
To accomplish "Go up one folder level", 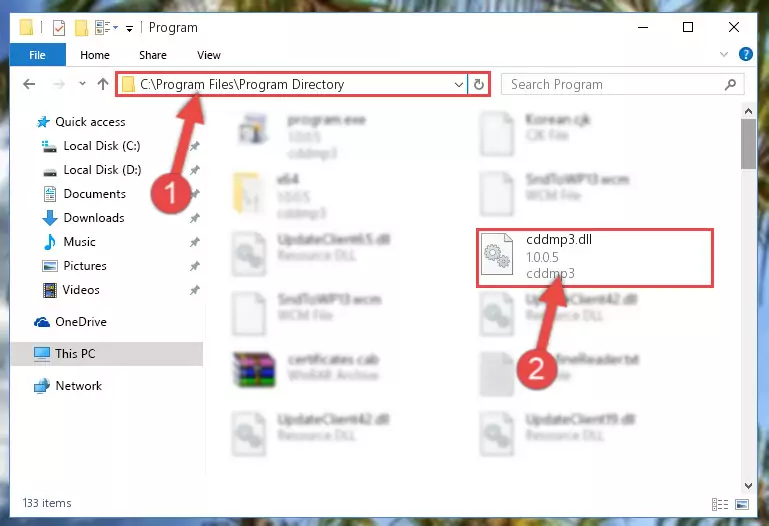I will click(x=103, y=84).
